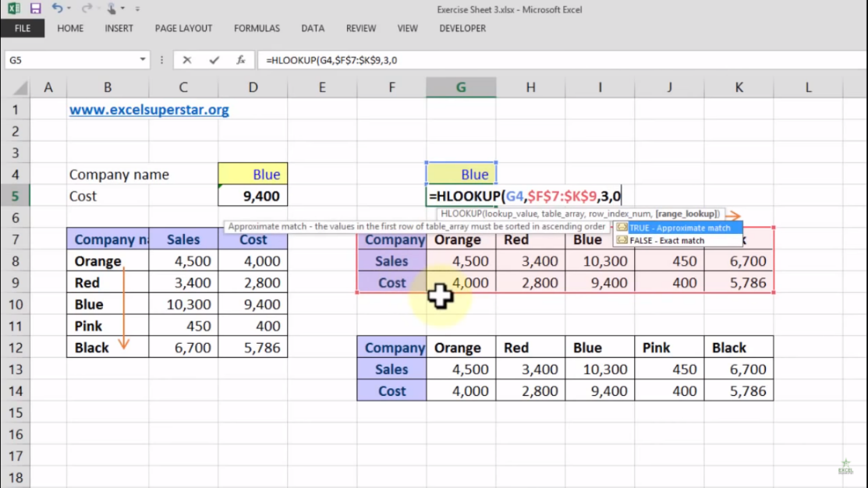Screen dimensions: 868x488
Task: Select column D header
Action: 253,87
